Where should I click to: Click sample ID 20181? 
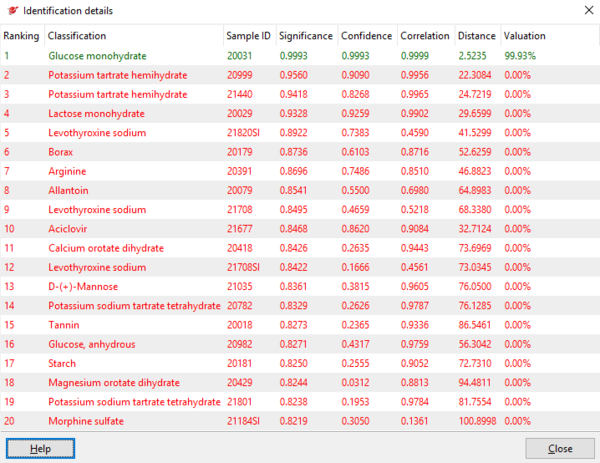click(240, 364)
